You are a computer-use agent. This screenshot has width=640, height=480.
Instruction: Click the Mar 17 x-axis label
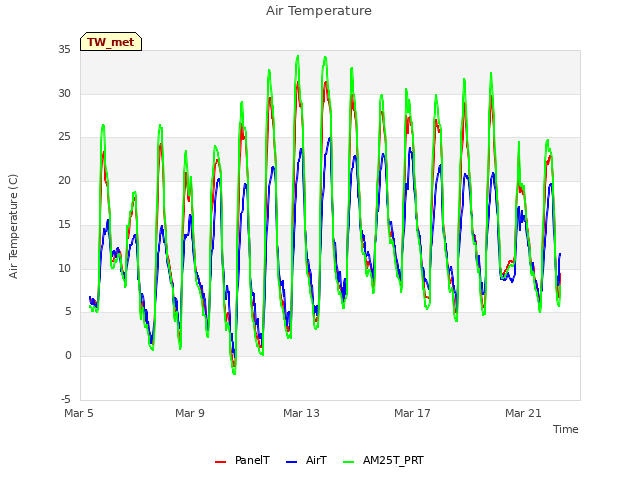[x=412, y=413]
